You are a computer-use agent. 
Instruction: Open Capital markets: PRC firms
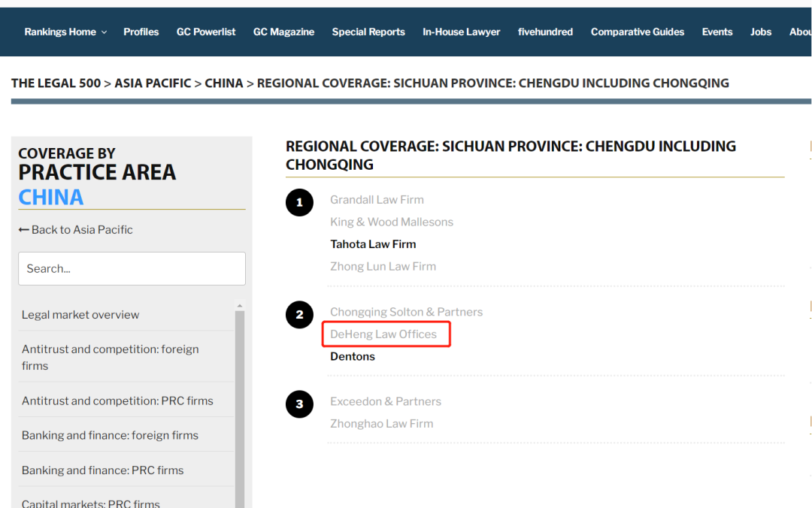coord(91,503)
